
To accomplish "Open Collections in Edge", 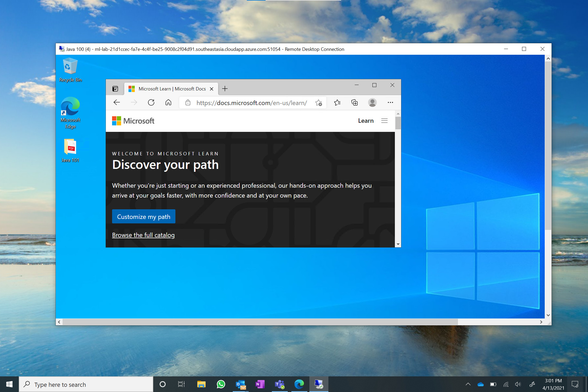I will coord(354,103).
